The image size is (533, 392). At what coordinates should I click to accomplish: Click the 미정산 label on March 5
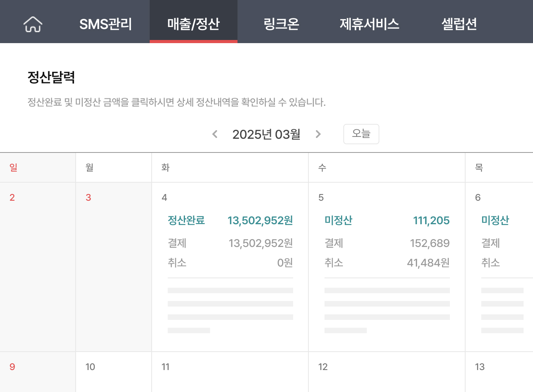click(338, 220)
